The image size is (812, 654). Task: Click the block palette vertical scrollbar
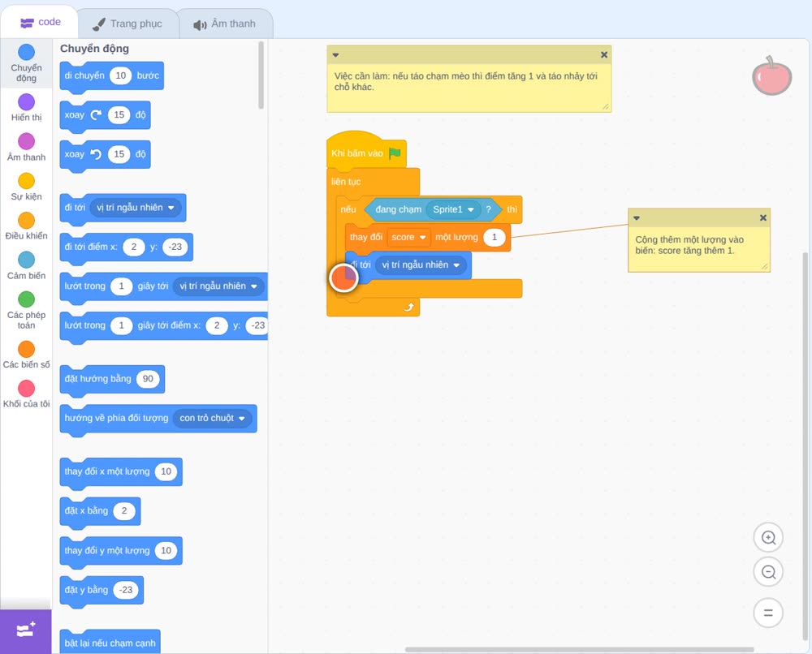(x=261, y=75)
